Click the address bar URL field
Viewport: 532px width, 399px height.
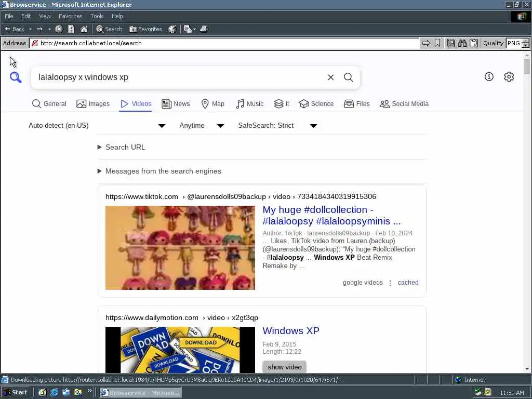pos(224,43)
